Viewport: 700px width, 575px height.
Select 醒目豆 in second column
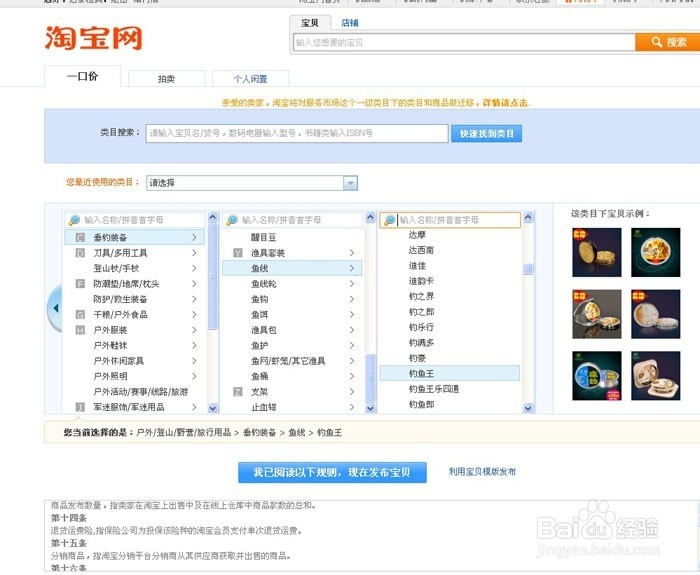263,237
